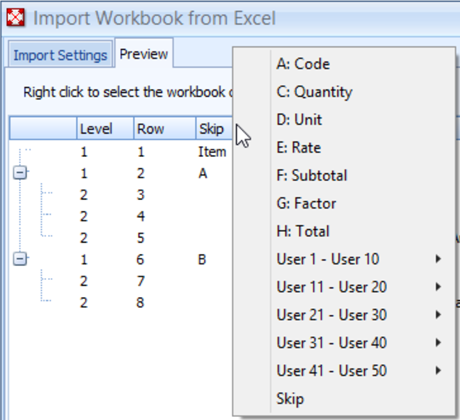
Task: Open the 'User 11 - User 20' submenu
Action: 344,287
